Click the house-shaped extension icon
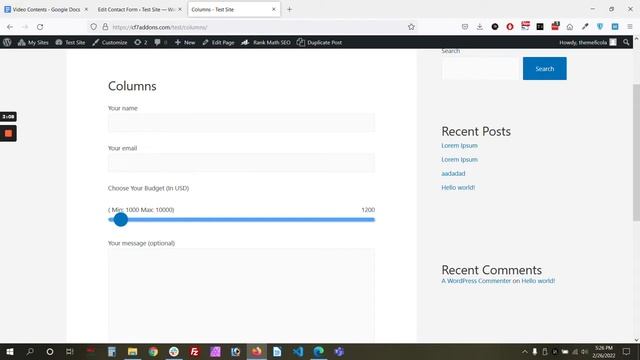 (570, 27)
